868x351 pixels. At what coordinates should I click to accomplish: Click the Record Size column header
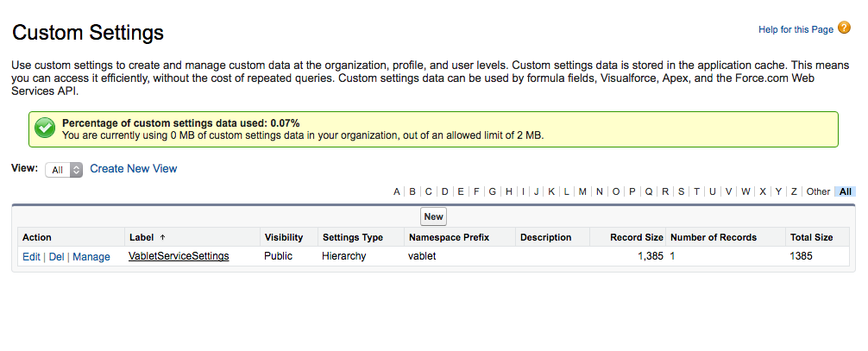click(x=637, y=237)
